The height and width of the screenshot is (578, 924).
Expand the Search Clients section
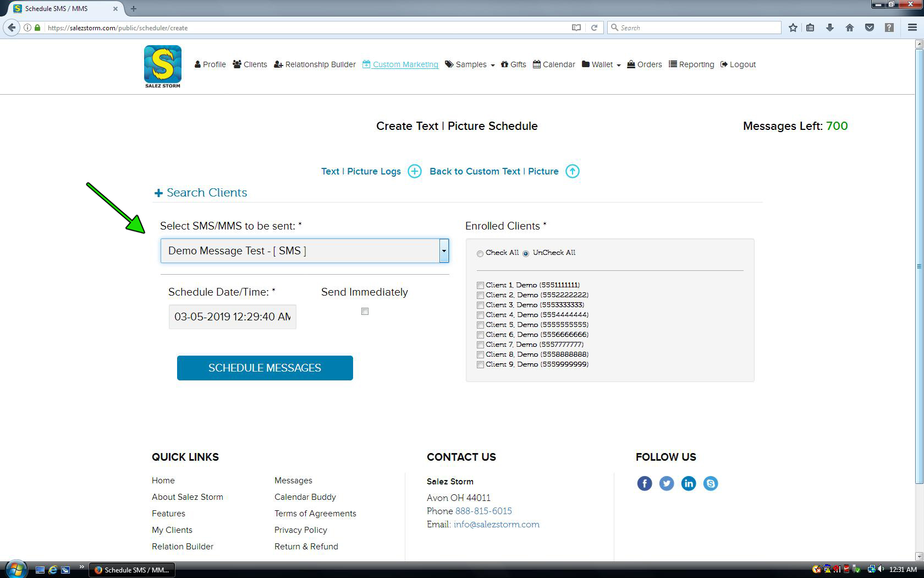click(x=201, y=193)
